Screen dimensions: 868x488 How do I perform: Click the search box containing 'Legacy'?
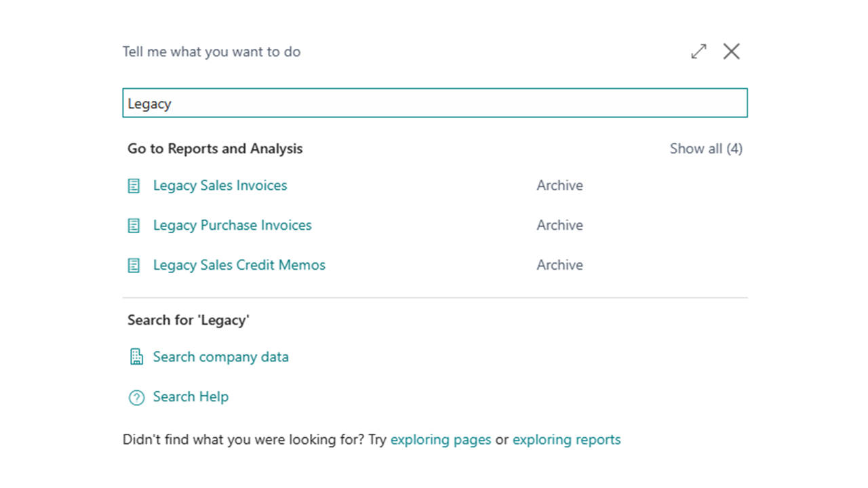coord(434,103)
